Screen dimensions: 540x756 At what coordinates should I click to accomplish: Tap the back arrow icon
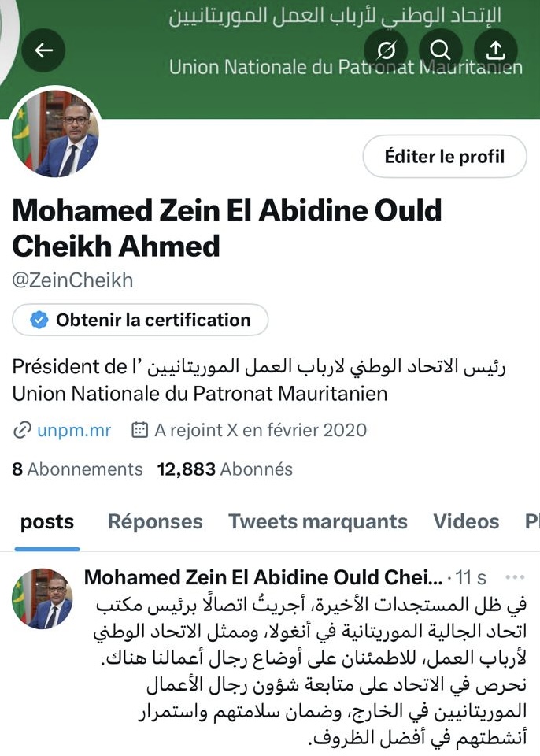coord(43,50)
